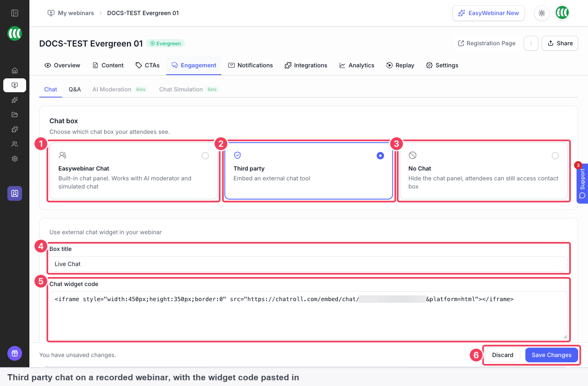588x386 pixels.
Task: Go to the Overview tab
Action: [62, 65]
